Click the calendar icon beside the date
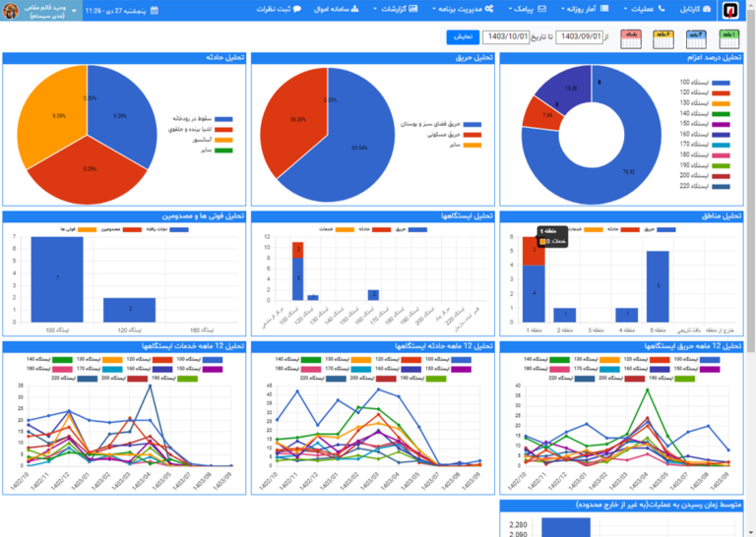This screenshot has width=756, height=537. [155, 10]
